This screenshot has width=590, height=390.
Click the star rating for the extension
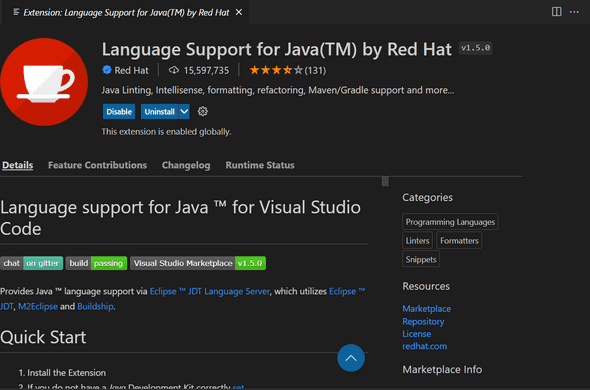(x=276, y=70)
